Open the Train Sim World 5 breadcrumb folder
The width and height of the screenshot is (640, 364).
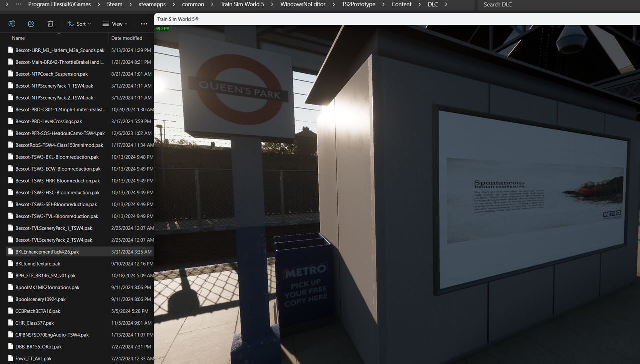(242, 4)
